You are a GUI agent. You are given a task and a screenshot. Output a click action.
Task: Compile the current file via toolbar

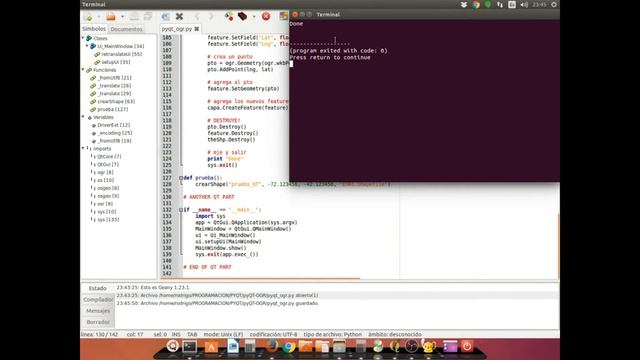coord(229,17)
